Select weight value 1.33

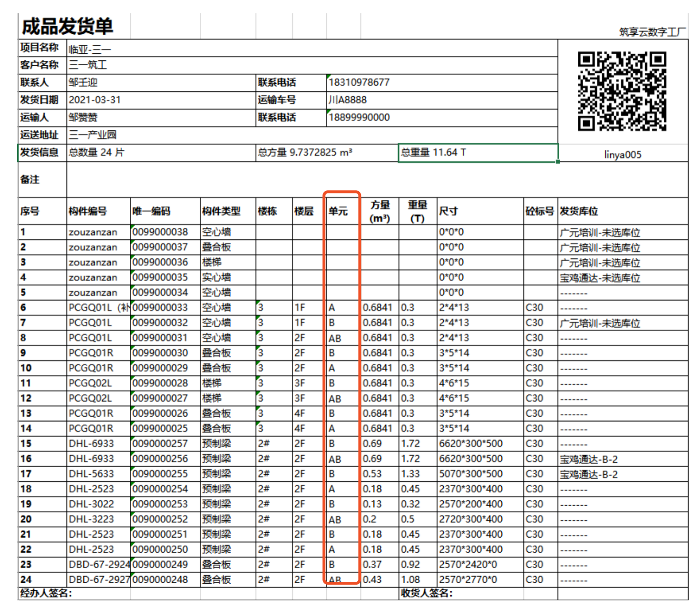pyautogui.click(x=410, y=474)
